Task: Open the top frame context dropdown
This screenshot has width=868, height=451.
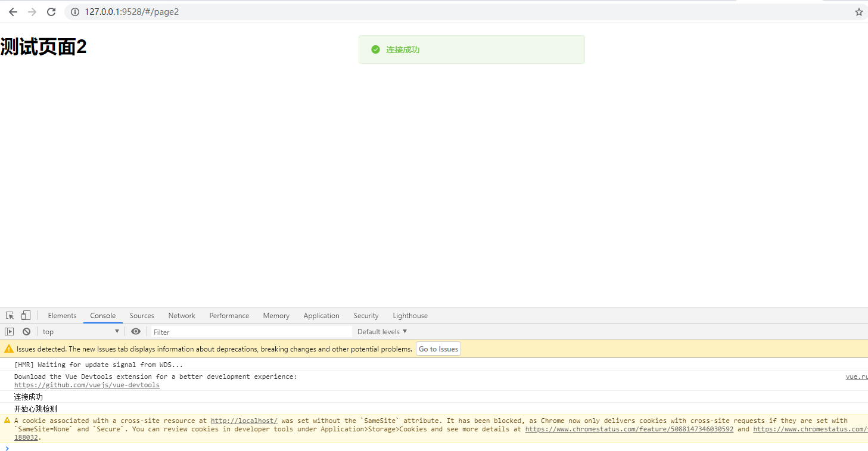Action: click(80, 331)
